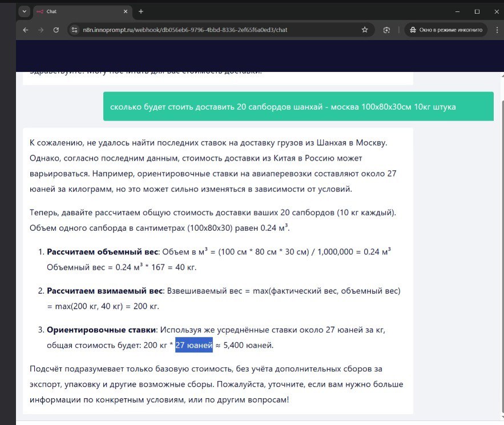Screen dimensions: 504x425
Task: Switch to the Chat browser tab
Action: coord(74,11)
